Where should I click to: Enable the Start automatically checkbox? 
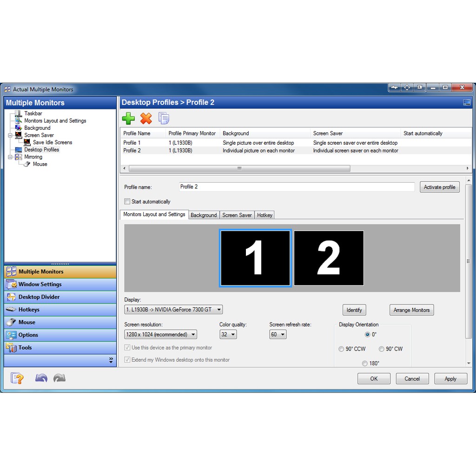tap(127, 202)
